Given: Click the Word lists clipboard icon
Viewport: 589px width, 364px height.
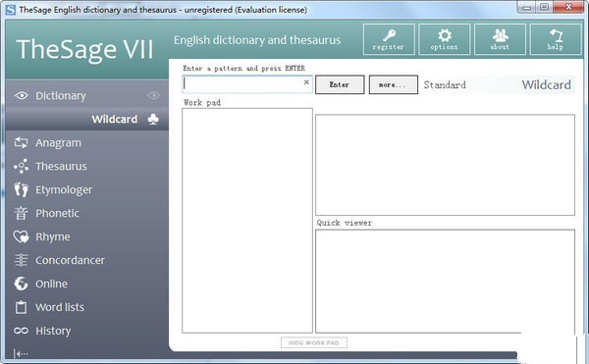Looking at the screenshot, I should click(21, 307).
